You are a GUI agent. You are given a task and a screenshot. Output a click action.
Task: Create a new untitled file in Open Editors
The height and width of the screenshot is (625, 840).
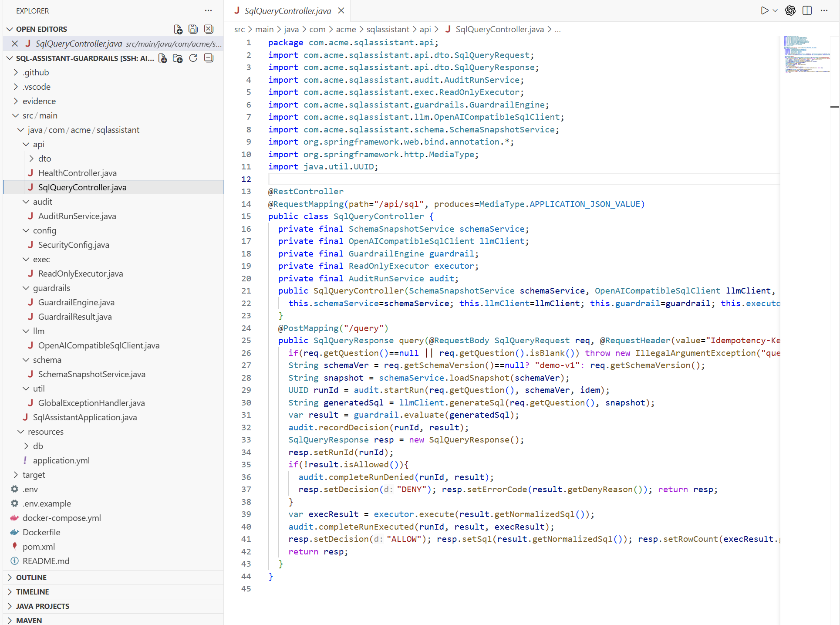tap(178, 29)
